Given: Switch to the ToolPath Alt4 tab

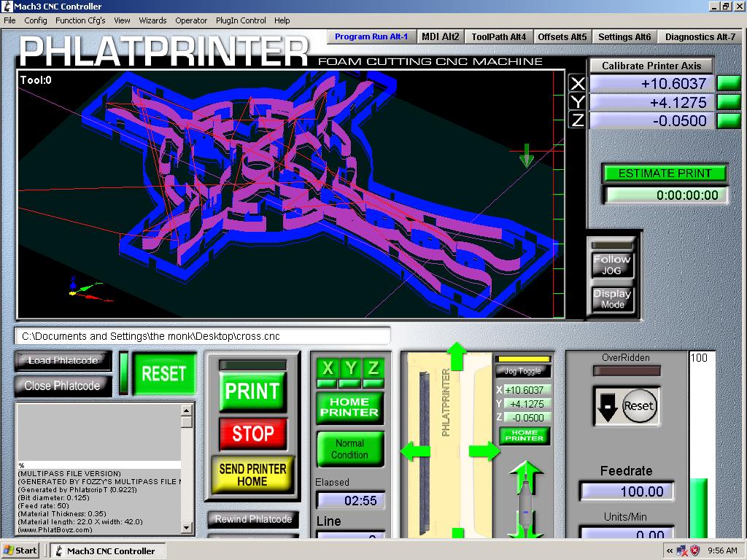Looking at the screenshot, I should 498,36.
